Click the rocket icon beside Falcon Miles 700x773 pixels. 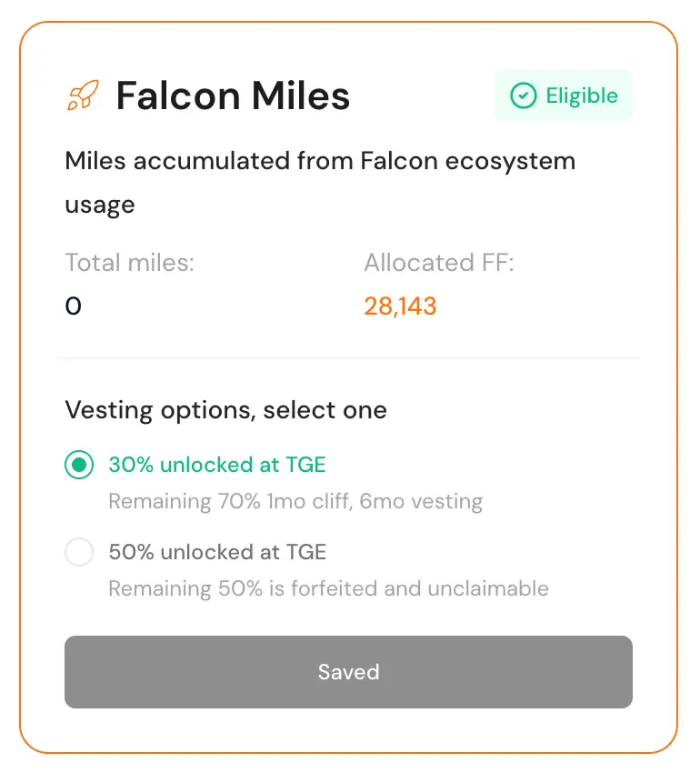(x=84, y=95)
